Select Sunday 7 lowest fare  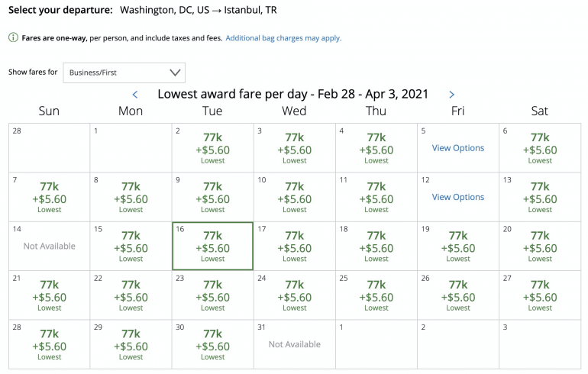pyautogui.click(x=49, y=198)
